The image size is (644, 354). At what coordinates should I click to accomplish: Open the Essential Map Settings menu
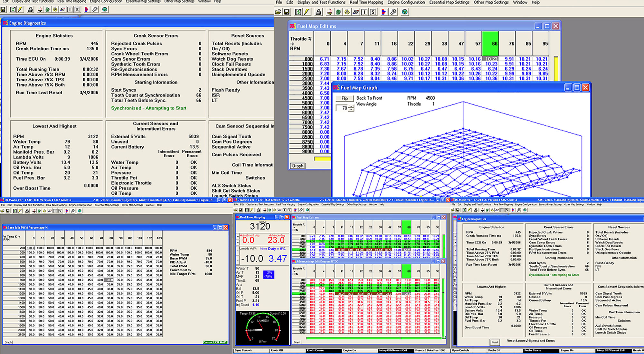[x=449, y=3]
